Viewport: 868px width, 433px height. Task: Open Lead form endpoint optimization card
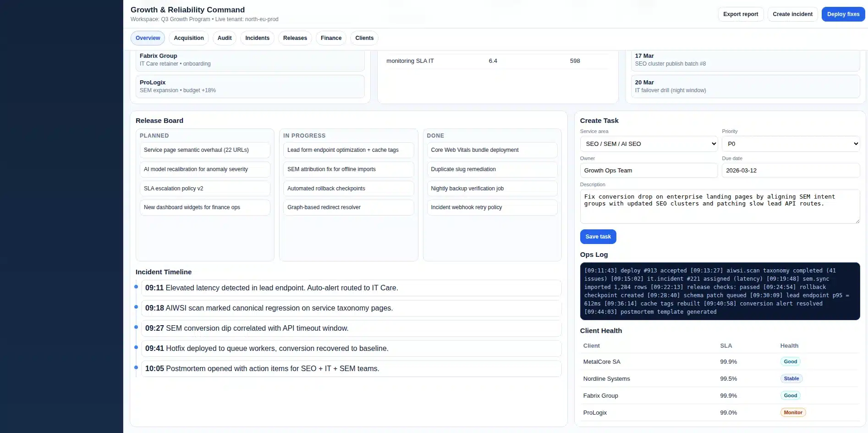(348, 150)
